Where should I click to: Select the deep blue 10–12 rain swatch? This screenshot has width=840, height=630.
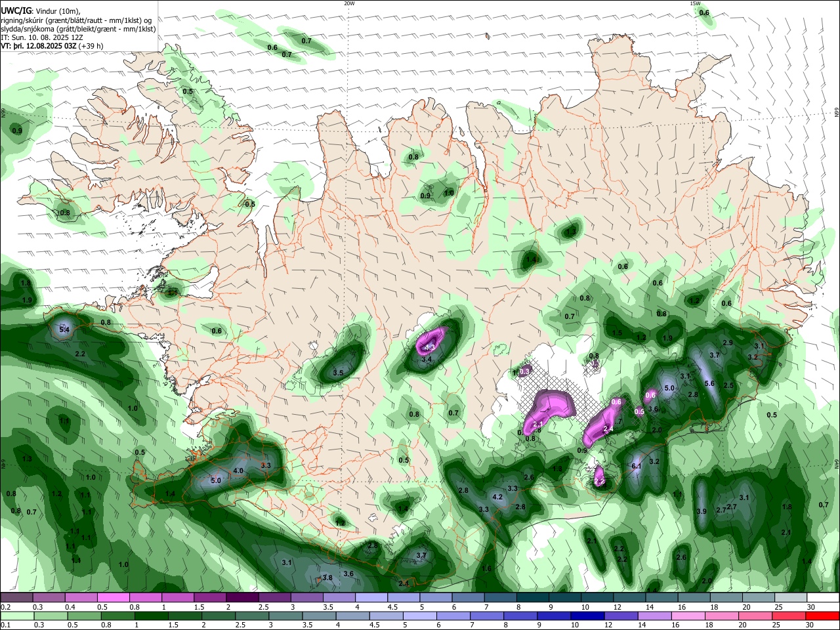pyautogui.click(x=588, y=616)
